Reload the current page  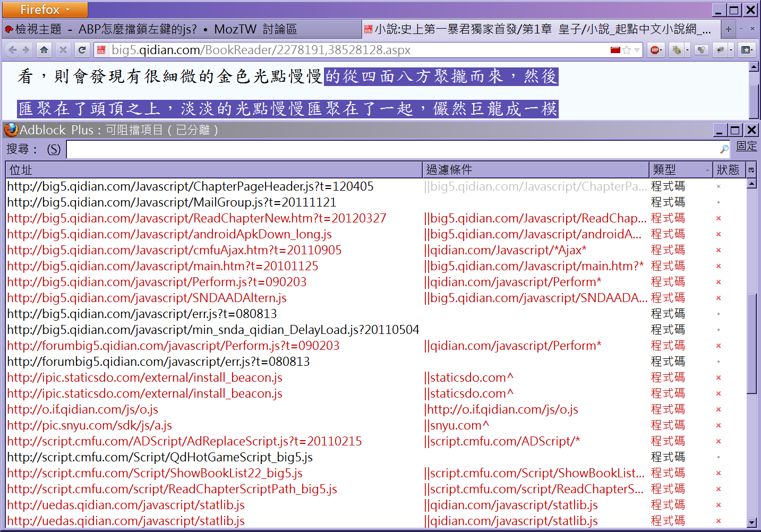(x=82, y=50)
